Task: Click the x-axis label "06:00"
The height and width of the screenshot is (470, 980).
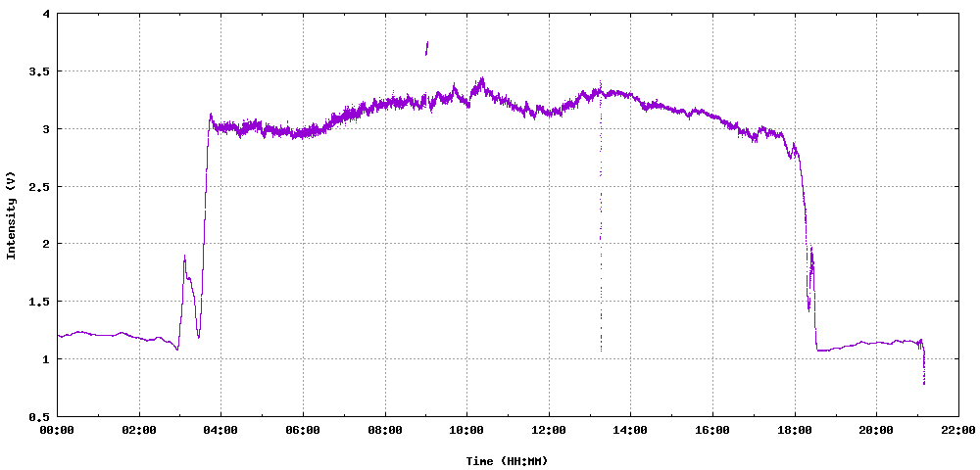Action: (303, 431)
